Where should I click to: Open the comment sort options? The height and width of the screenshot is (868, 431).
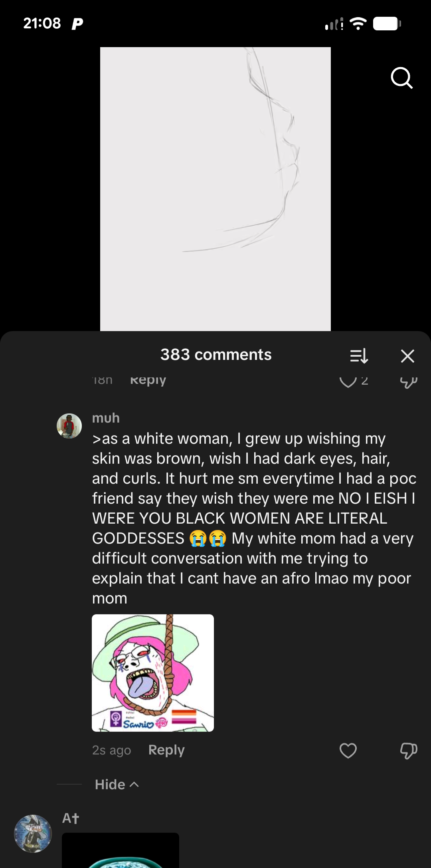coord(359,356)
